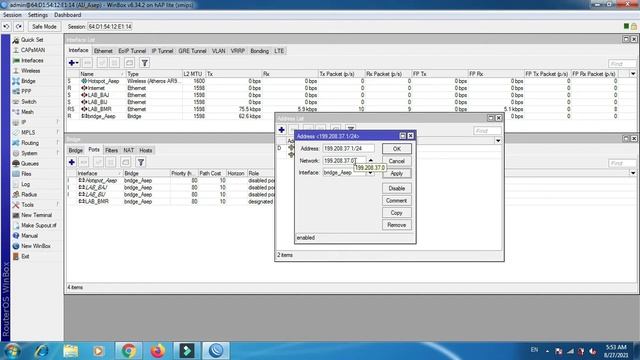This screenshot has width=640, height=360.
Task: Open Firefox from the taskbar
Action: (158, 351)
